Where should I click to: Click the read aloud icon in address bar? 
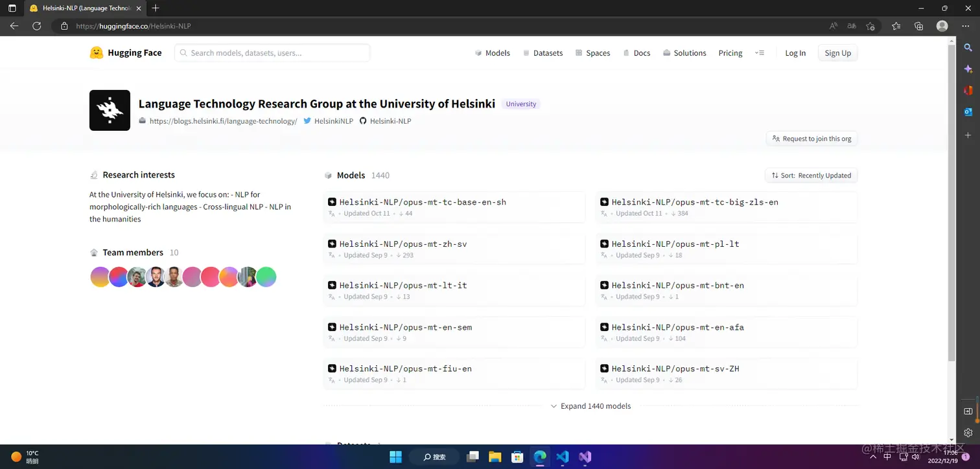click(834, 26)
